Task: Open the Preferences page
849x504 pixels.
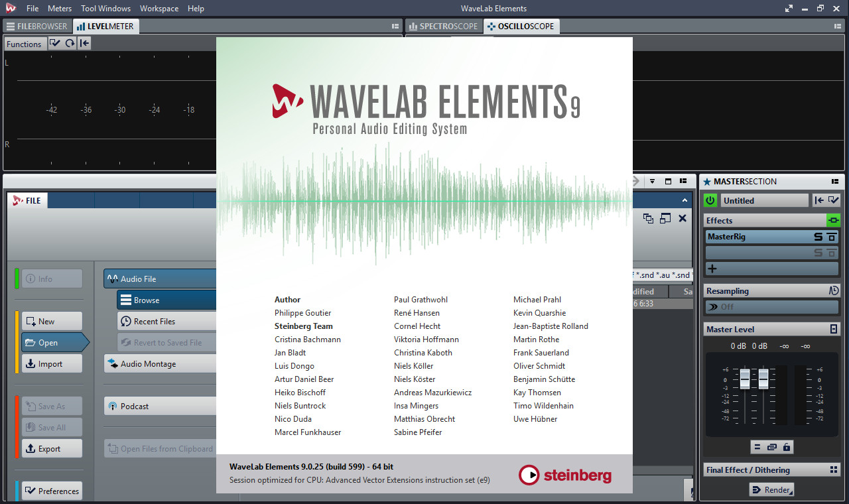Action: 52,491
